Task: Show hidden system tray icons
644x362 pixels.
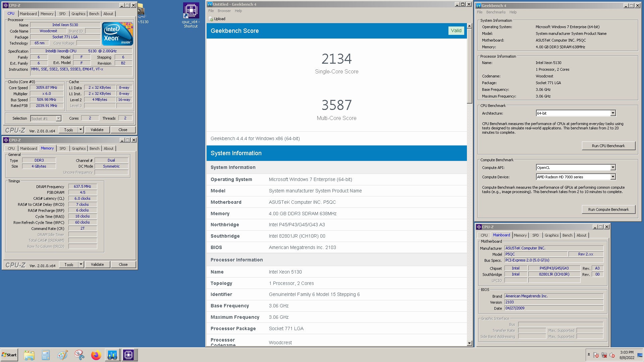Action: (589, 355)
